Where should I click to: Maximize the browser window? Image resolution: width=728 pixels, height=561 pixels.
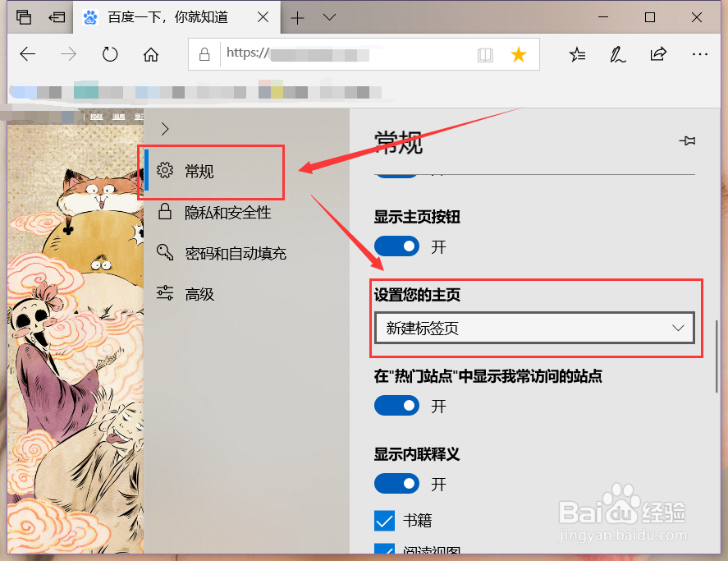point(650,17)
